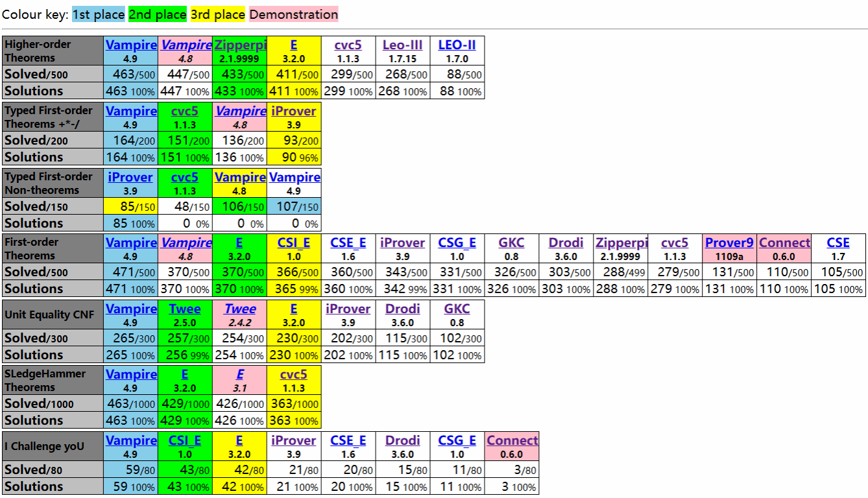Viewport: 868px width, 498px height.
Task: Click the blue '1st place' colour key swatch
Action: point(98,14)
